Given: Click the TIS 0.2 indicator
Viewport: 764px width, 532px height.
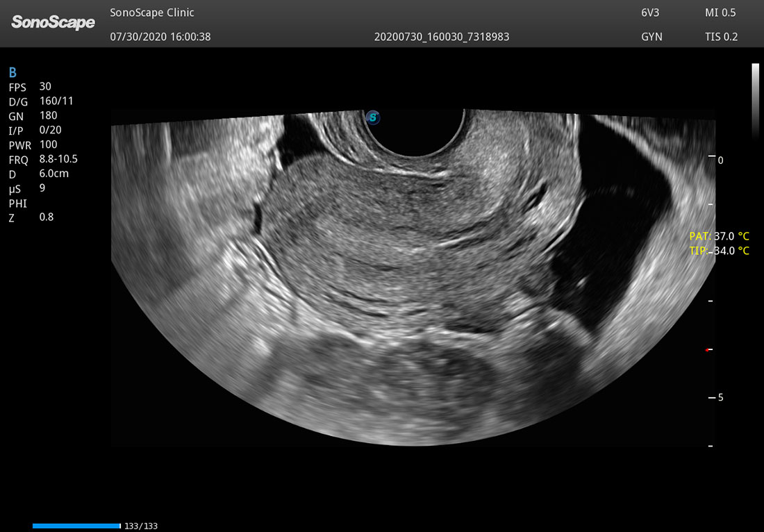Looking at the screenshot, I should [721, 37].
